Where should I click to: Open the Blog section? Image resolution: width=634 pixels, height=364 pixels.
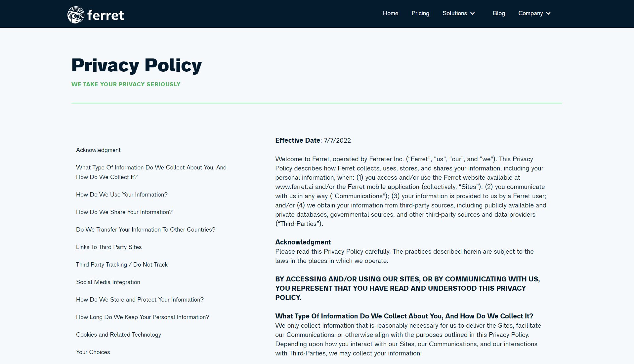coord(498,13)
